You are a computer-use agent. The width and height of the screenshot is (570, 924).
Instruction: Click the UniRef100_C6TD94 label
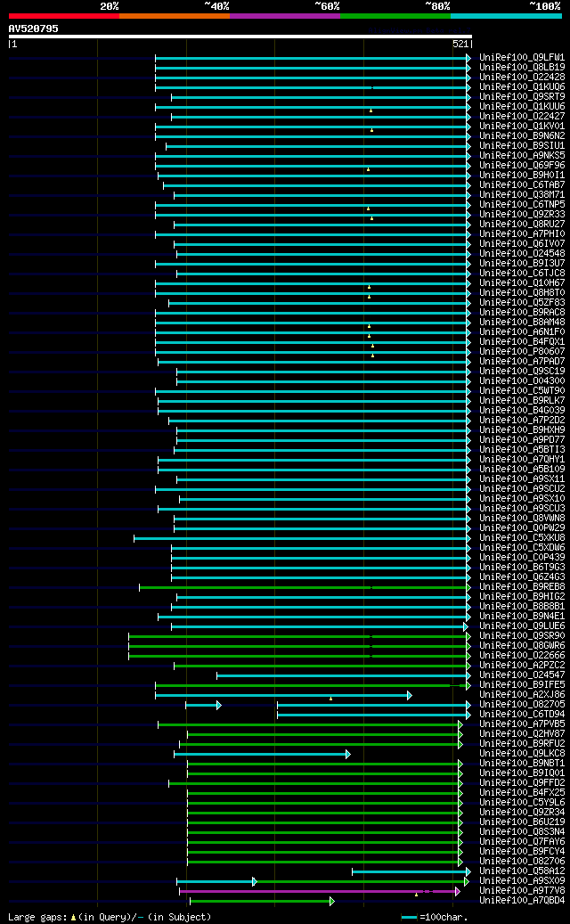522,715
